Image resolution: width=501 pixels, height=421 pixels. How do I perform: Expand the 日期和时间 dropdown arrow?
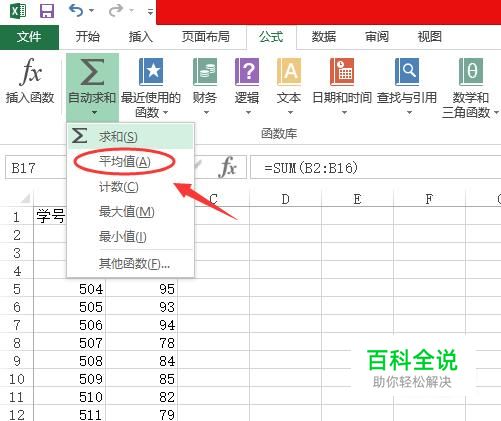pos(344,113)
